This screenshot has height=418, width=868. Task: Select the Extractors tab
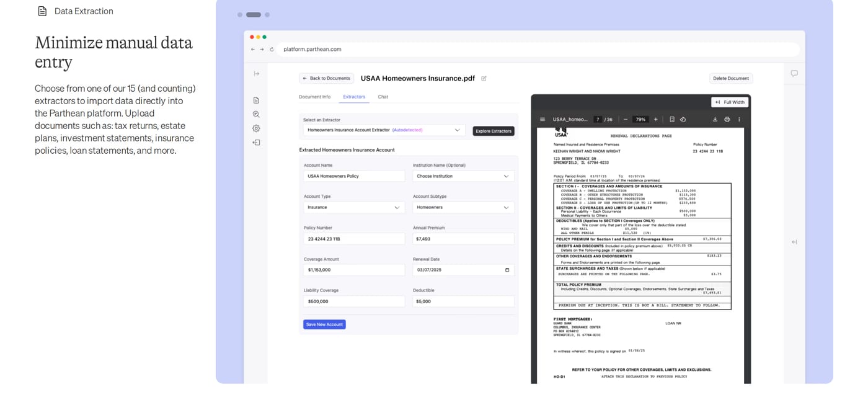[354, 97]
